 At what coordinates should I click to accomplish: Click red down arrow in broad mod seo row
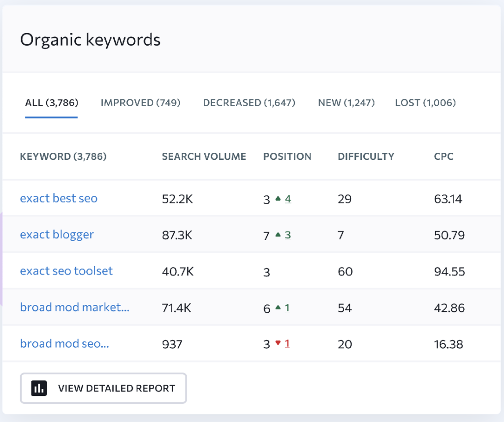278,343
